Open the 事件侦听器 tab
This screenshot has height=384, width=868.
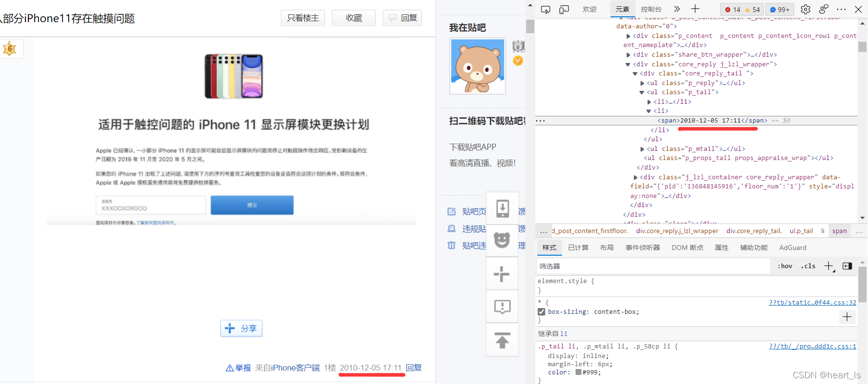pyautogui.click(x=642, y=248)
